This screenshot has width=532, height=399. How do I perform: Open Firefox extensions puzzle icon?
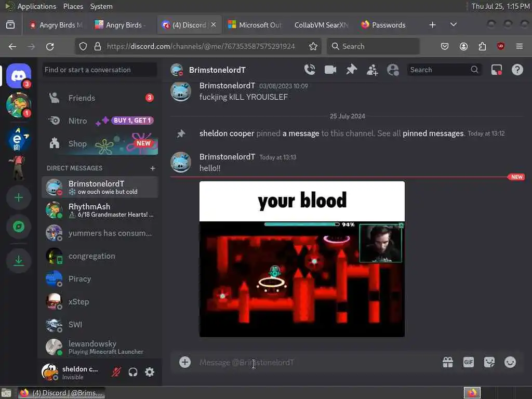[482, 46]
